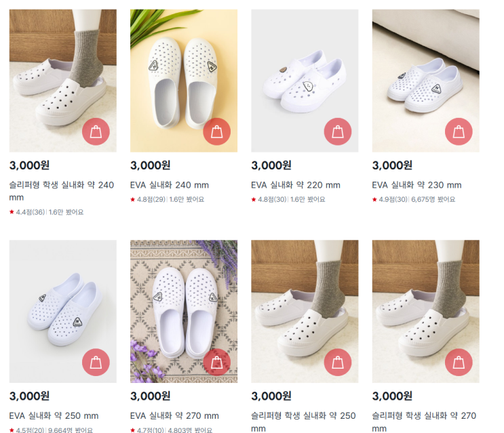View the EVA 실내화 약 230 mm product photo

pyautogui.click(x=425, y=81)
